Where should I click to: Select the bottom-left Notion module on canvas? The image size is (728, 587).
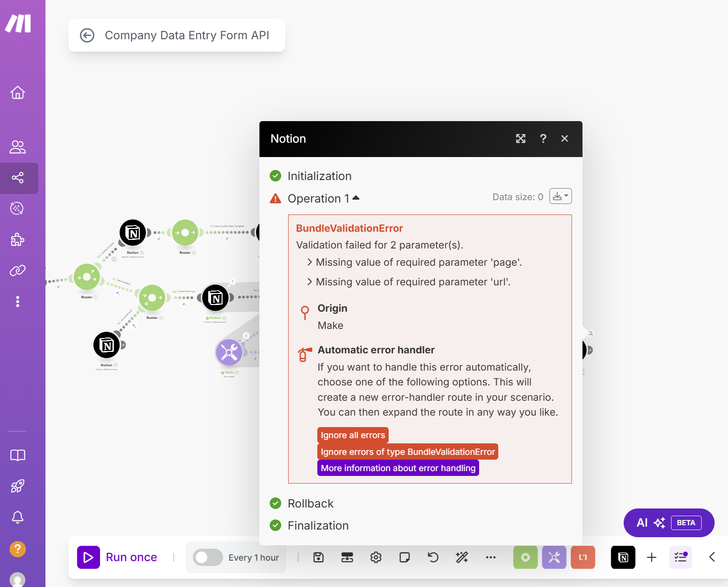(x=106, y=345)
